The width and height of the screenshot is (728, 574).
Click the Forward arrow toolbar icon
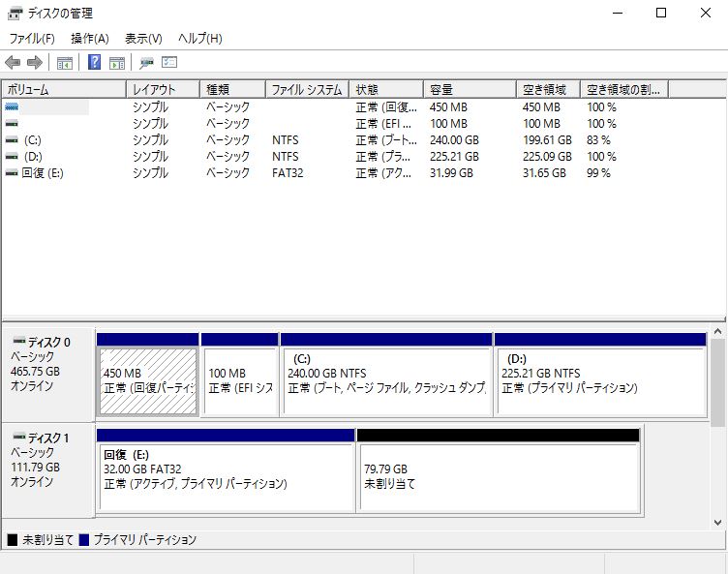click(35, 62)
